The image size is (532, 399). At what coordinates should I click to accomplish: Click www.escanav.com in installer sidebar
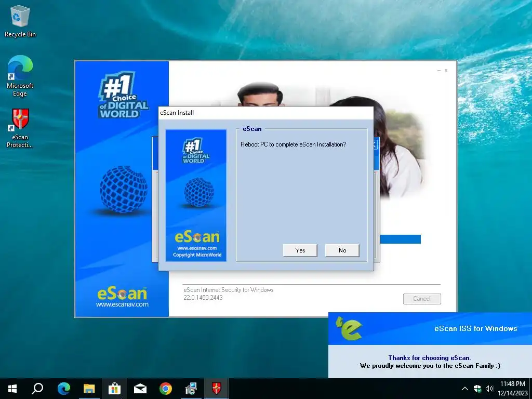(122, 304)
